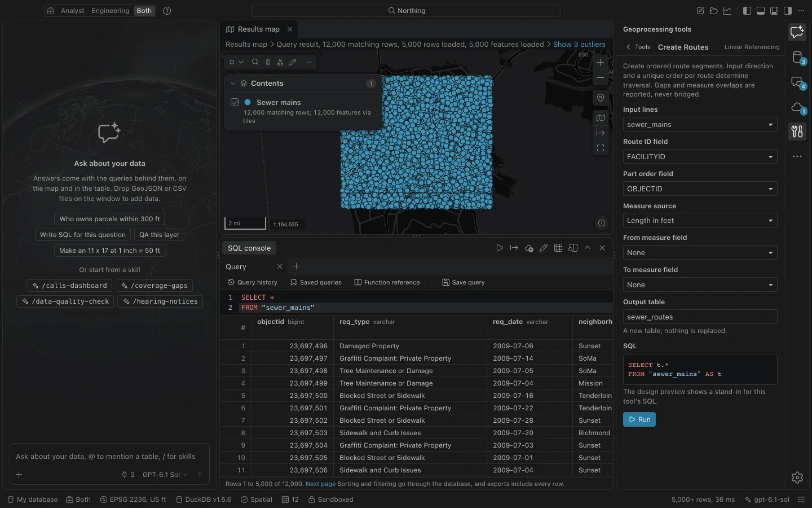
Task: Go back to Tools list
Action: (638, 47)
